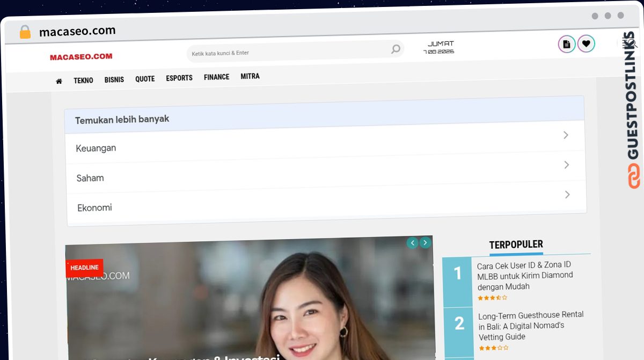Click star rating under Guesthouse Rental article
The height and width of the screenshot is (360, 644).
click(493, 348)
